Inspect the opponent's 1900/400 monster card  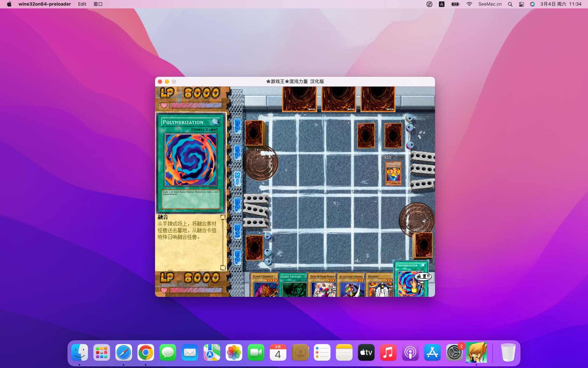[393, 173]
